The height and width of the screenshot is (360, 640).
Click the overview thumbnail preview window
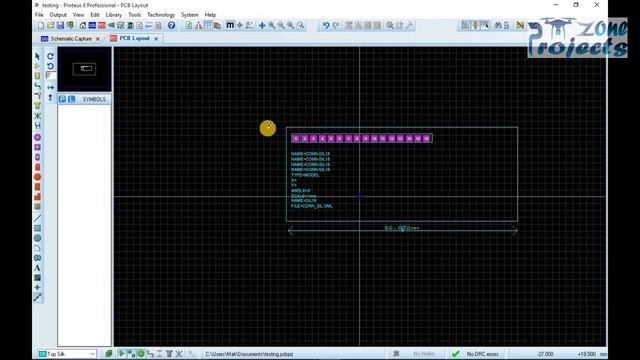tap(84, 69)
